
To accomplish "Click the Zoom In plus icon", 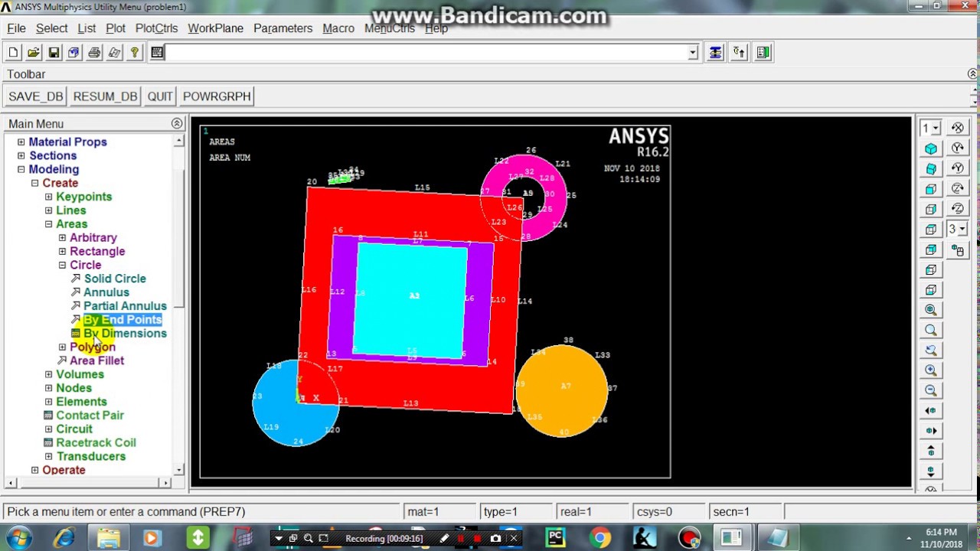I will coord(931,370).
